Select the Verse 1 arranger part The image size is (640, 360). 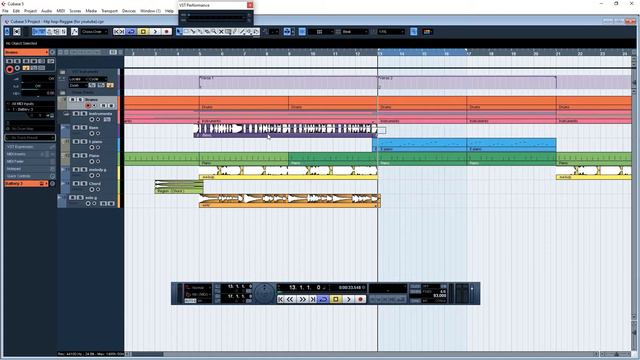point(288,82)
